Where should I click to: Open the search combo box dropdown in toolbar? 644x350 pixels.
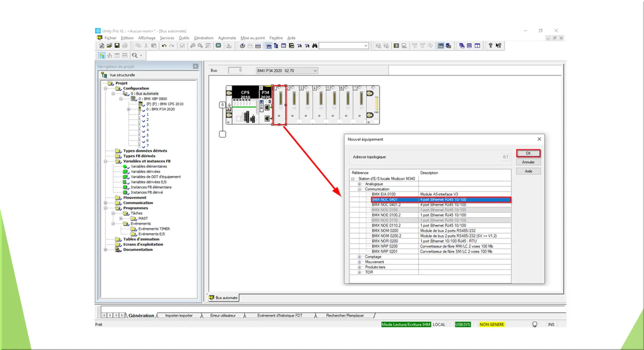point(366,46)
